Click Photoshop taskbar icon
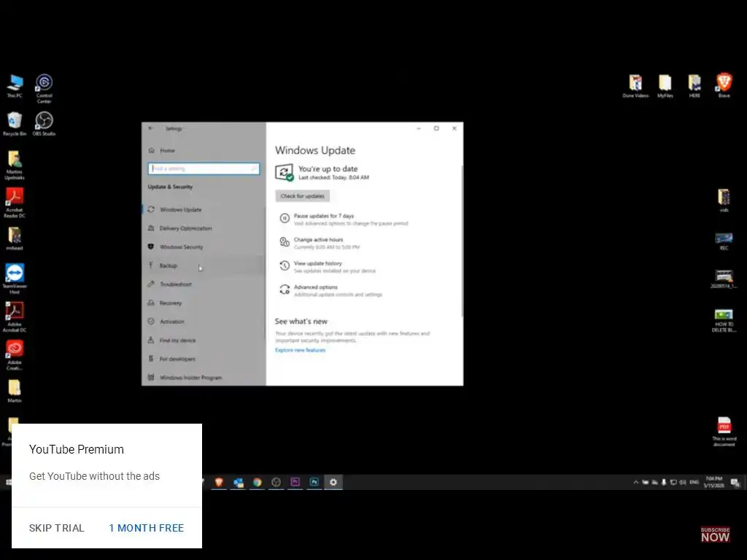The image size is (747, 560). tap(314, 483)
